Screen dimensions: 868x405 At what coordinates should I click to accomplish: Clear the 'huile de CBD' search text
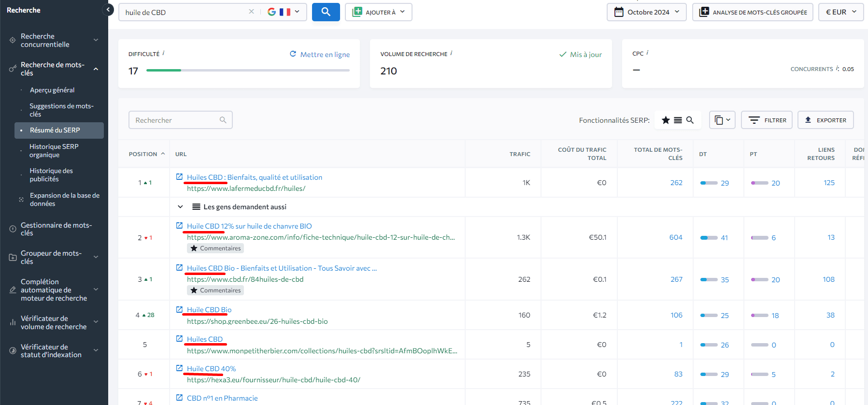coord(251,12)
